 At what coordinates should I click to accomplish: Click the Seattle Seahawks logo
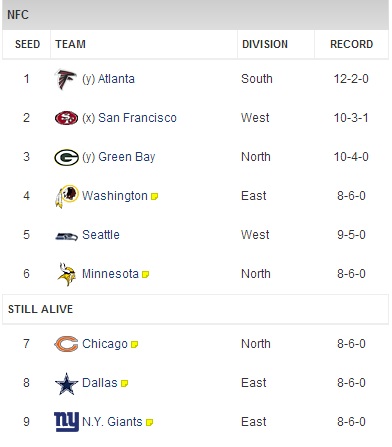point(66,236)
